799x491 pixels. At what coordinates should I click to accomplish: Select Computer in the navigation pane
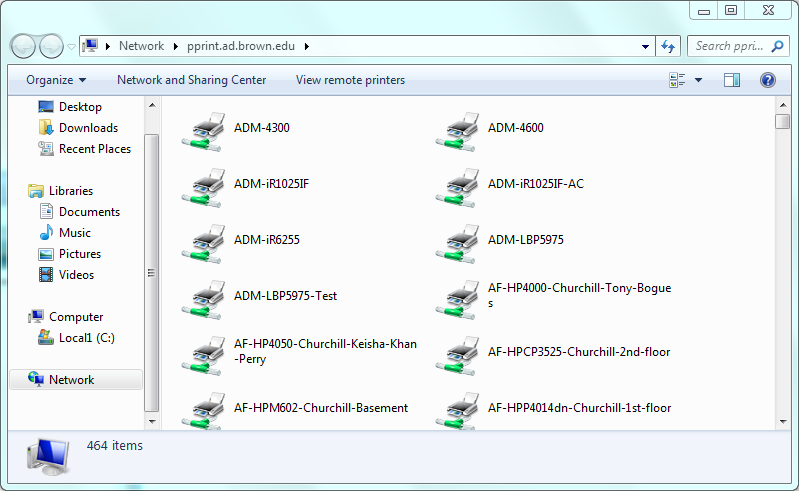click(x=66, y=317)
